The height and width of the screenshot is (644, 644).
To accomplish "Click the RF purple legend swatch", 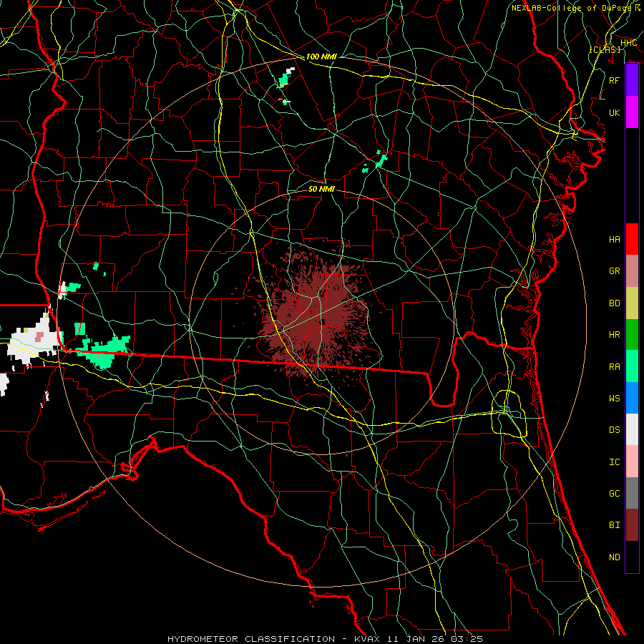I will [x=632, y=80].
